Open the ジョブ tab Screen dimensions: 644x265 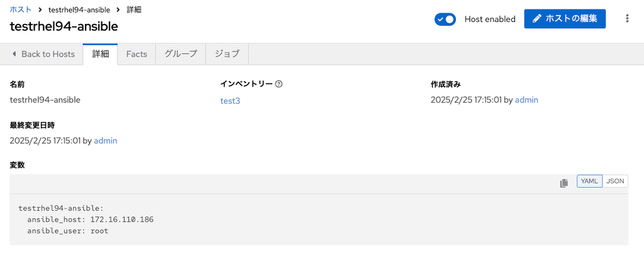227,54
